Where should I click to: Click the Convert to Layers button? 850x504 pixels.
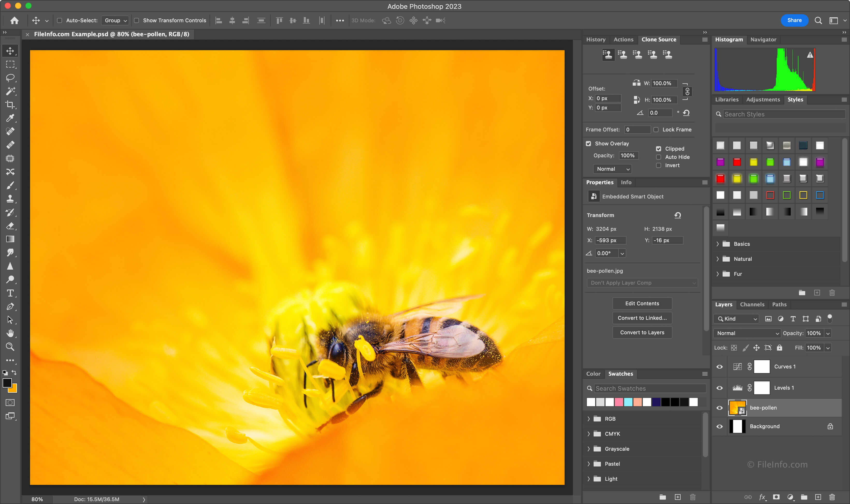(x=642, y=332)
